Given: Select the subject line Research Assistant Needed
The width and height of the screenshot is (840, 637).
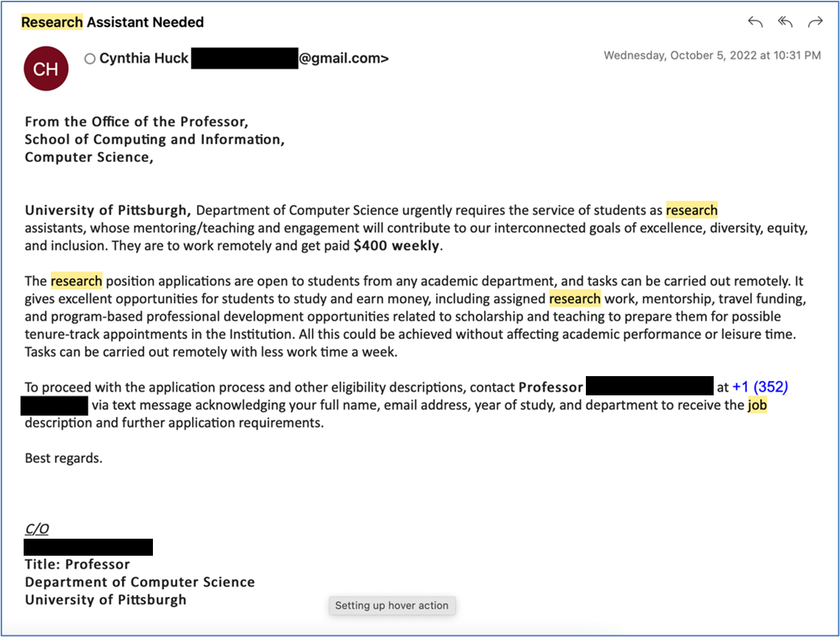Looking at the screenshot, I should pos(112,22).
